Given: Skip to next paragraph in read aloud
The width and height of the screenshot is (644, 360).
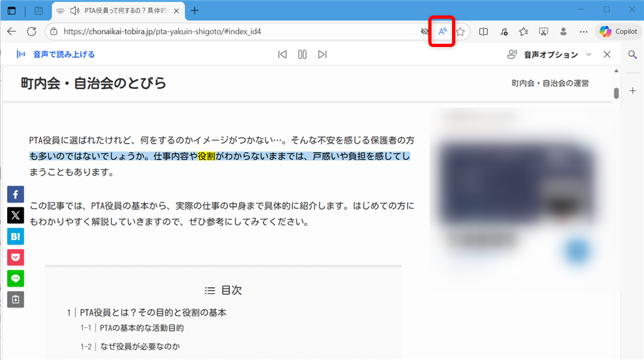Looking at the screenshot, I should point(323,54).
